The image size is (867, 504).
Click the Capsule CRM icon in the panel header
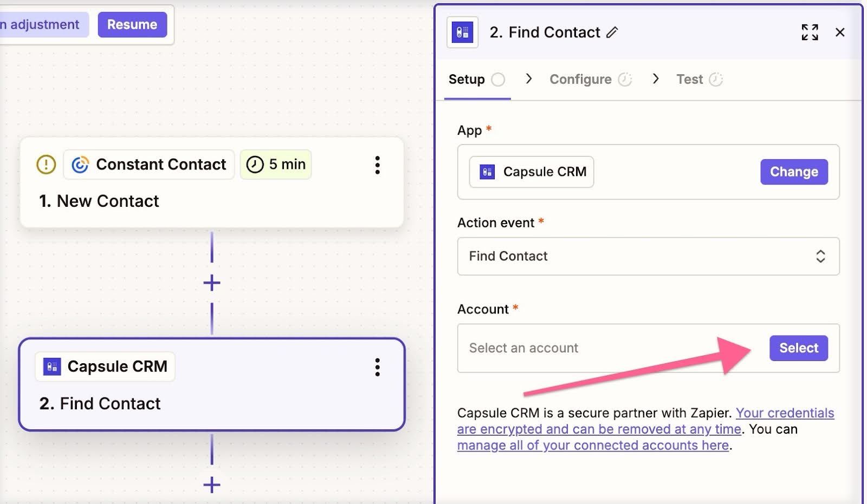pyautogui.click(x=462, y=32)
